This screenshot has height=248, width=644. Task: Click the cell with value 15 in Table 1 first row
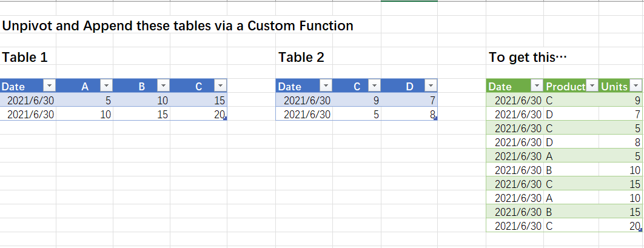tap(198, 100)
